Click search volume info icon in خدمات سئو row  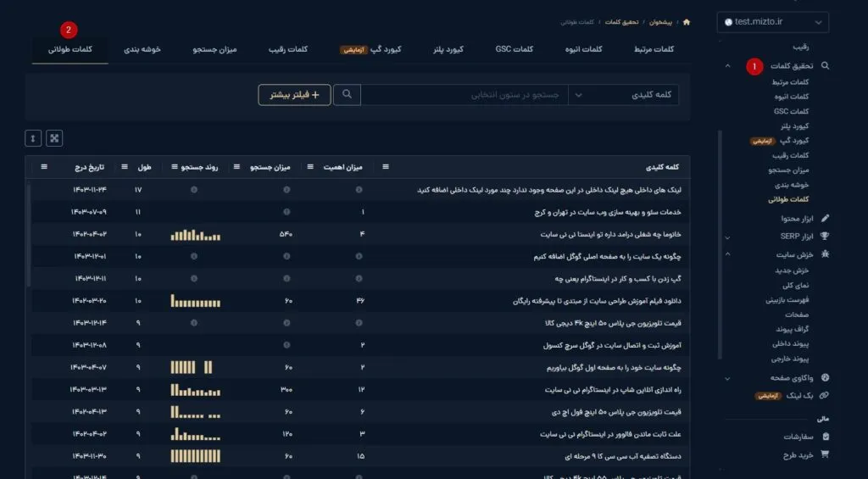287,212
